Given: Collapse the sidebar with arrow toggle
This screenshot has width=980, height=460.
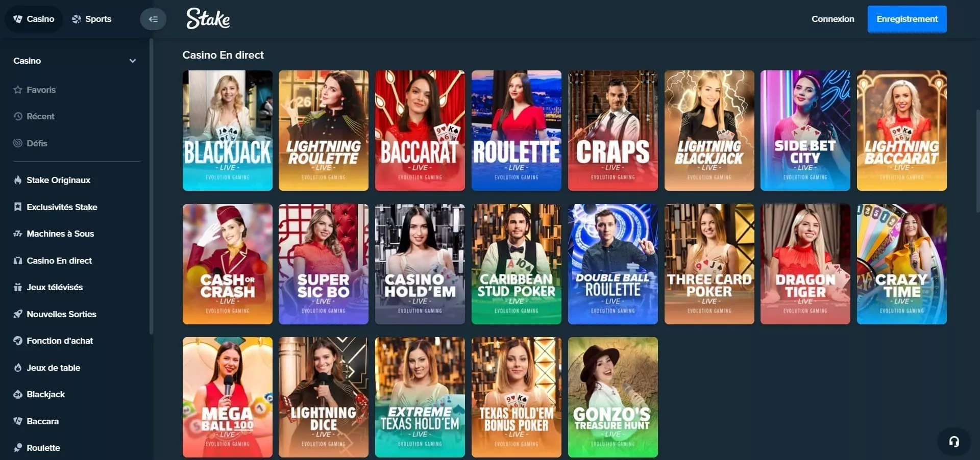Looking at the screenshot, I should pos(153,19).
